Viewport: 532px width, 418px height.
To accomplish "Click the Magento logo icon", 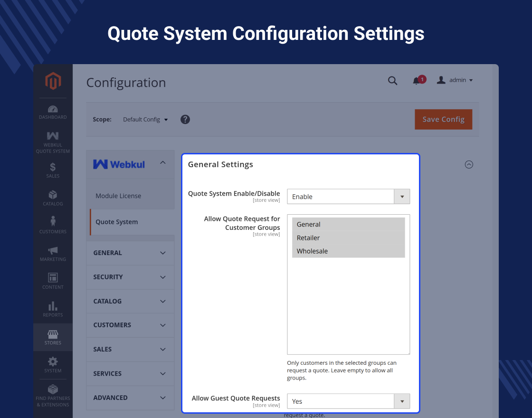I will (x=53, y=81).
